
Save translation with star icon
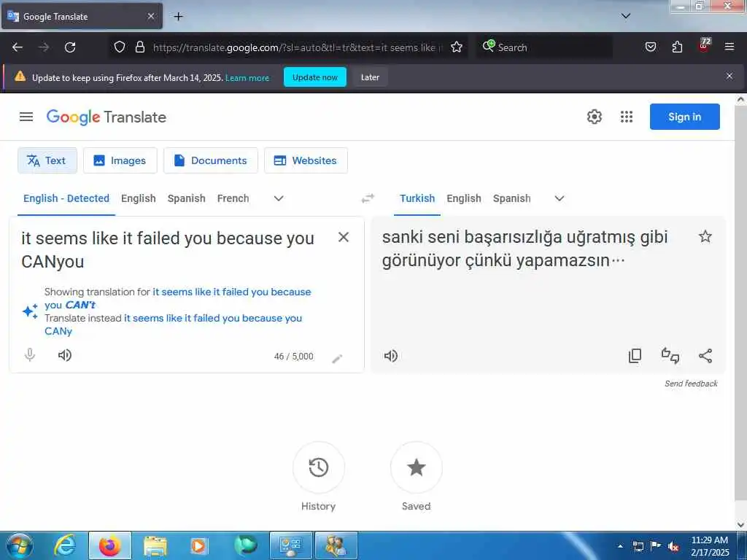click(705, 237)
